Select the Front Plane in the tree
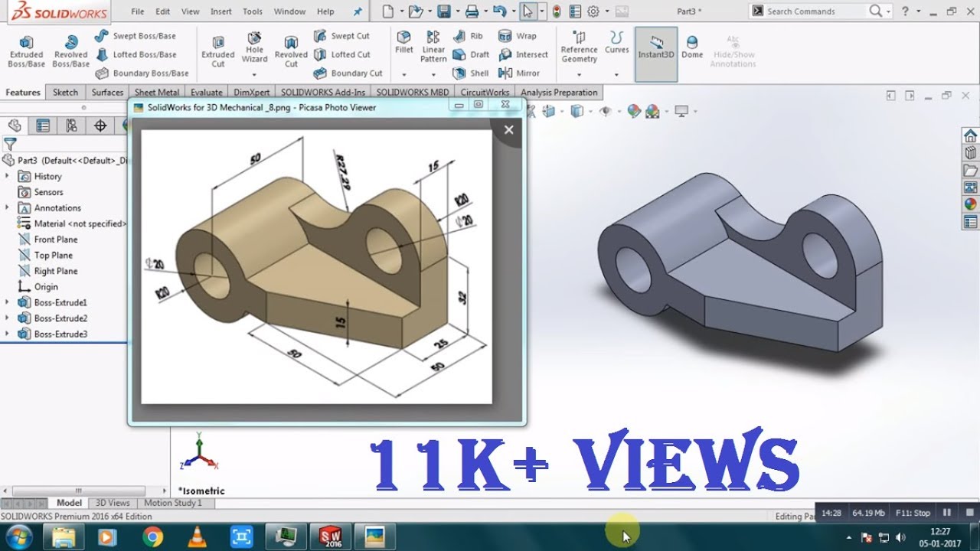Image resolution: width=980 pixels, height=551 pixels. (x=47, y=240)
